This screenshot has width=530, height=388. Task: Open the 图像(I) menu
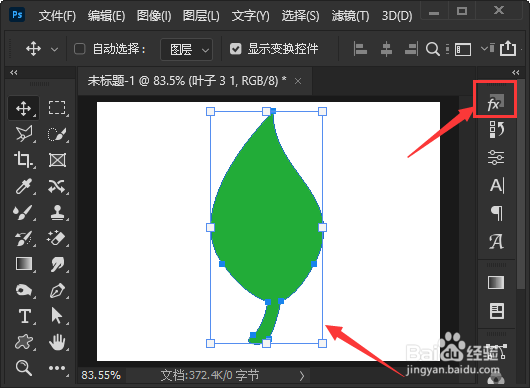[154, 16]
